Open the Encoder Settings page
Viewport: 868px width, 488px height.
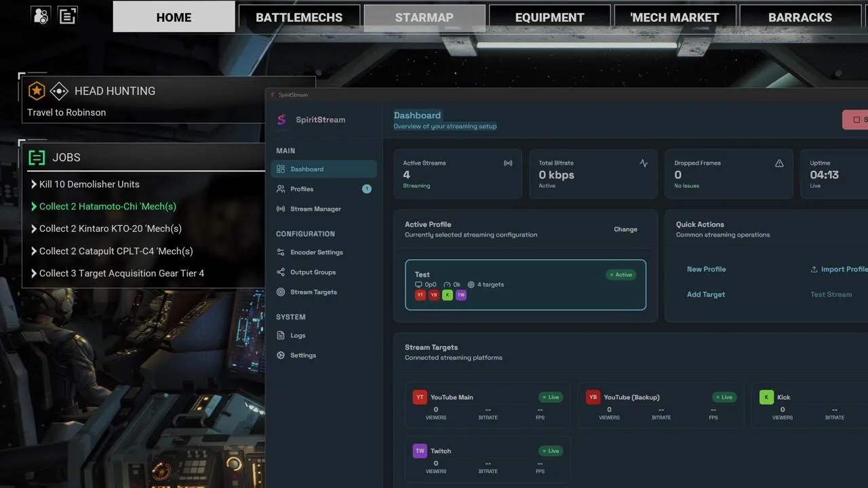coord(323,252)
